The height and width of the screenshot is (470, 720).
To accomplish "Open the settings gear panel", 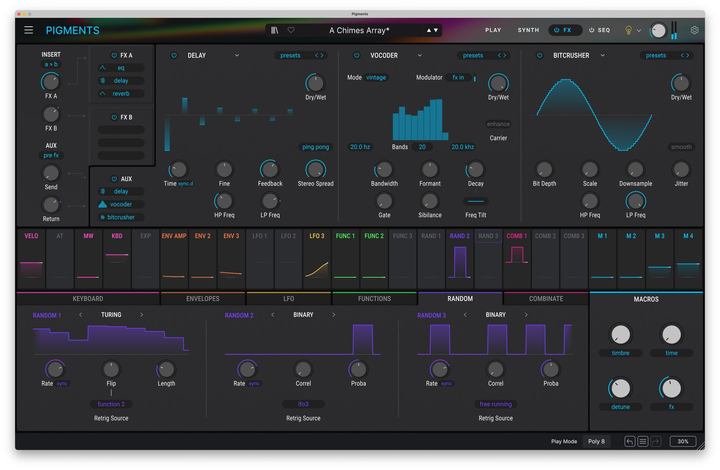I will (694, 30).
